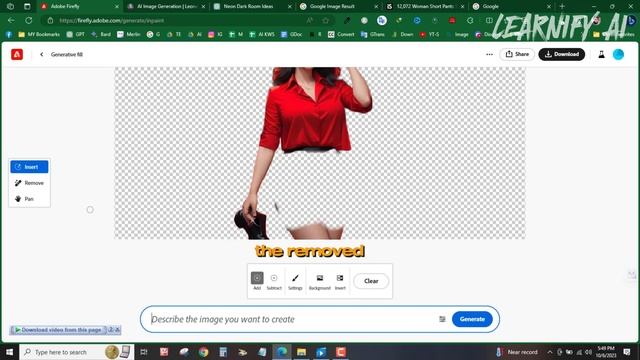The width and height of the screenshot is (640, 360).
Task: Open the notification center icon
Action: pyautogui.click(x=627, y=352)
